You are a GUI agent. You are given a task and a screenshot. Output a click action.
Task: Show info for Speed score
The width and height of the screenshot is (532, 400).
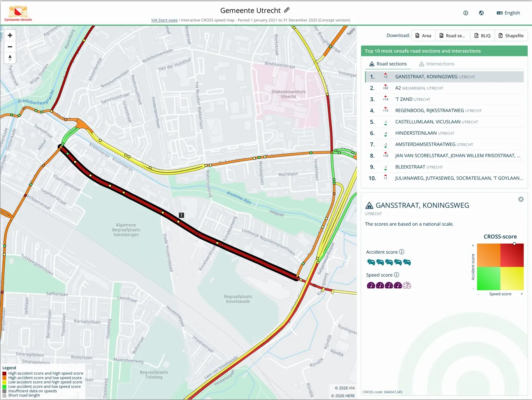pyautogui.click(x=397, y=275)
